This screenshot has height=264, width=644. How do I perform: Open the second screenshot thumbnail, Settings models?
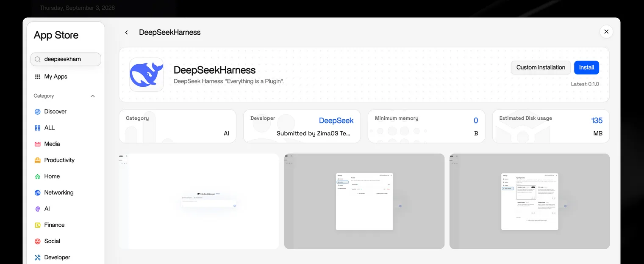click(x=364, y=201)
